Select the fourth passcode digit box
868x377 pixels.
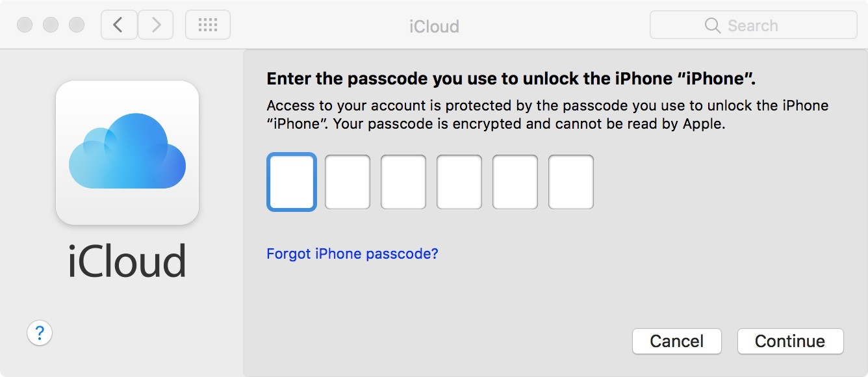[459, 182]
